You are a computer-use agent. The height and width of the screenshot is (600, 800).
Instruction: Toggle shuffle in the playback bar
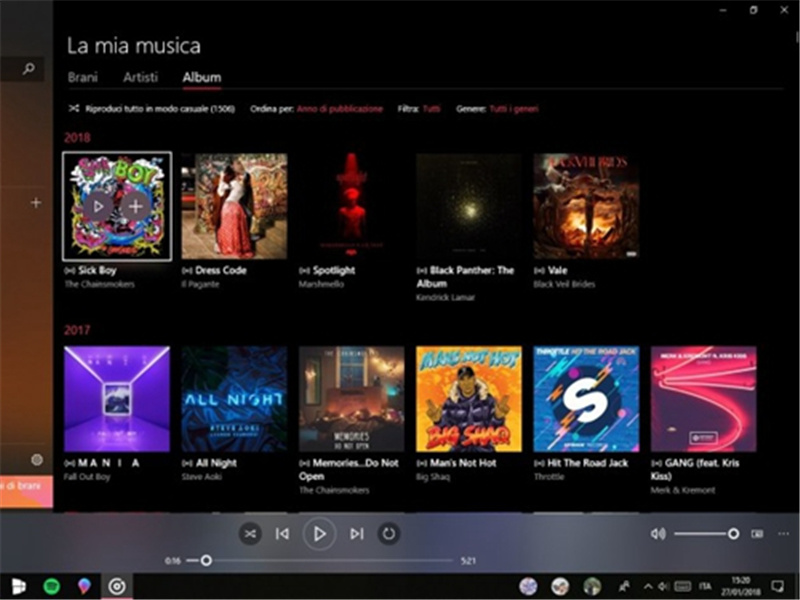pyautogui.click(x=250, y=534)
